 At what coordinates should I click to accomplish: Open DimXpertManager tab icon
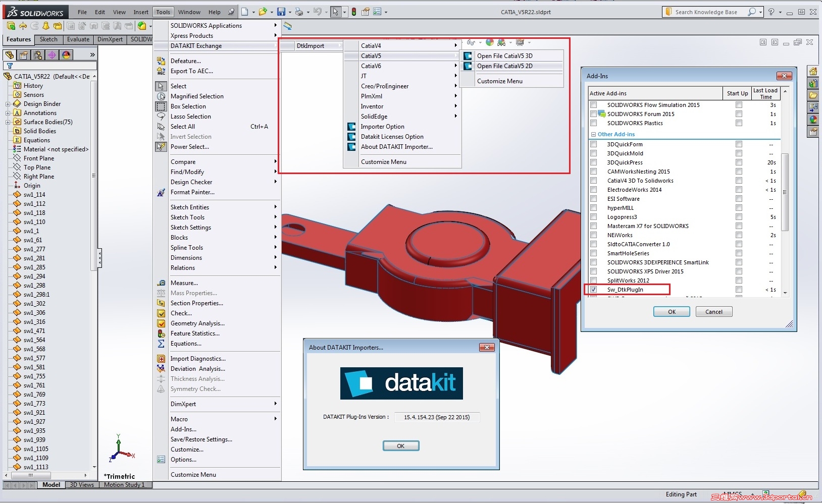pyautogui.click(x=52, y=54)
